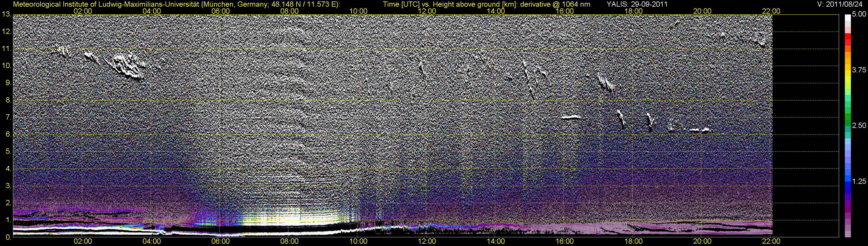Viewport: 868px width, 246px height.
Task: Click '14:00' on the lower time axis
Action: coord(496,241)
